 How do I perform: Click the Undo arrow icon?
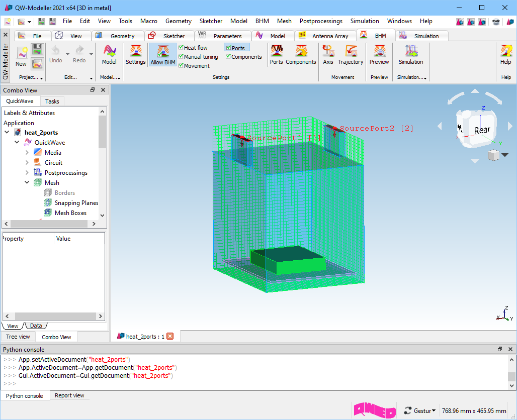[55, 50]
